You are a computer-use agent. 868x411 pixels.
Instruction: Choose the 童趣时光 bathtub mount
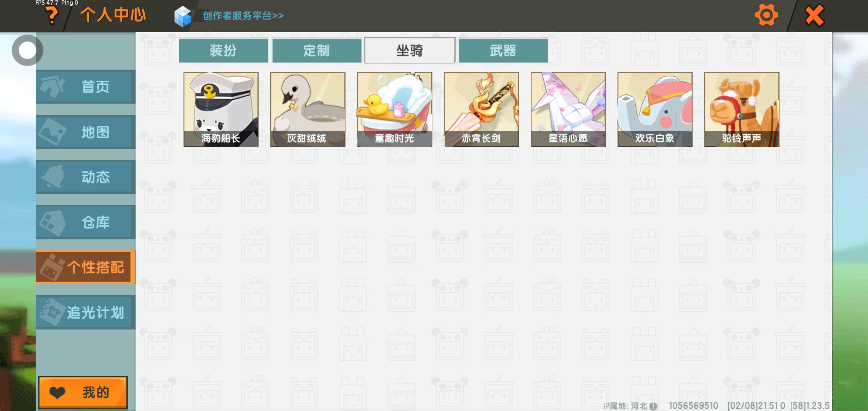(394, 110)
